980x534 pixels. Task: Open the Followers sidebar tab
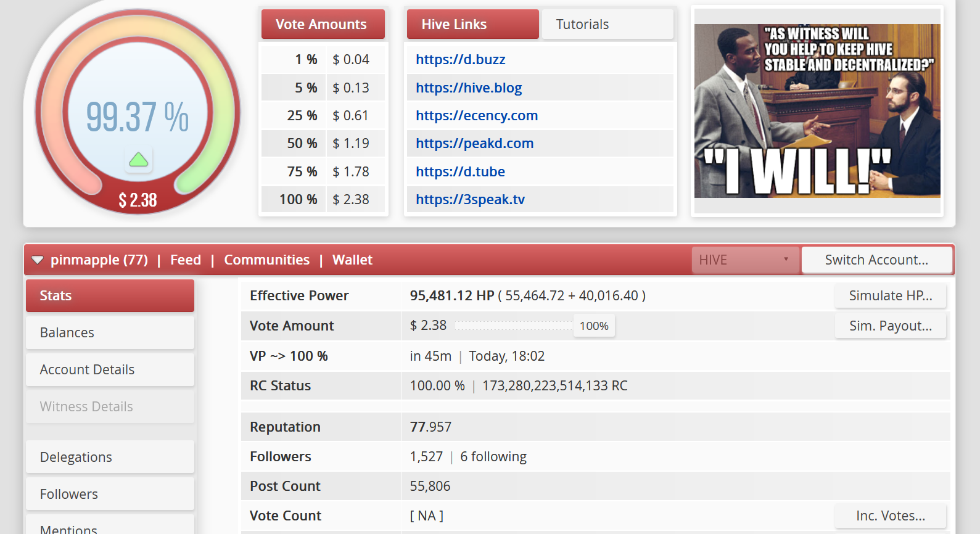click(110, 494)
